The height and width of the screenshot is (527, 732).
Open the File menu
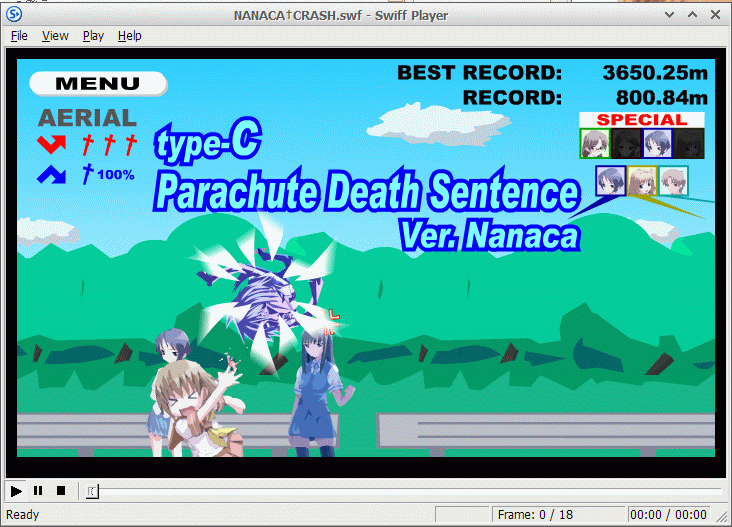[x=19, y=35]
